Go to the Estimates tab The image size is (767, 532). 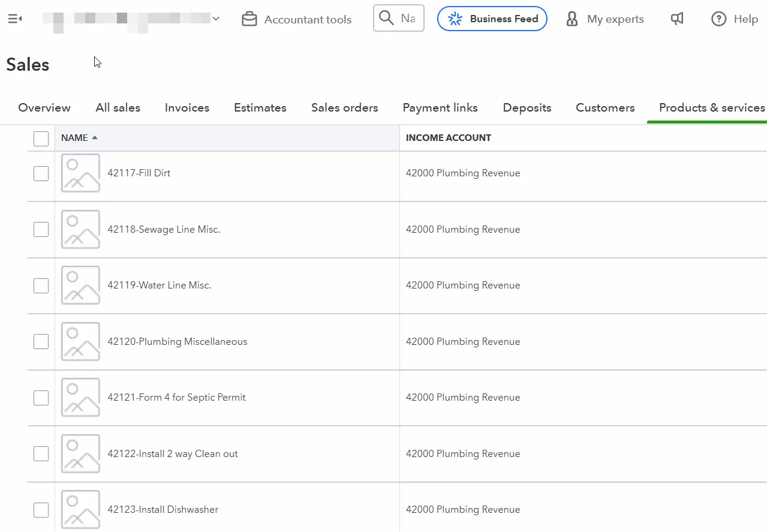tap(260, 108)
